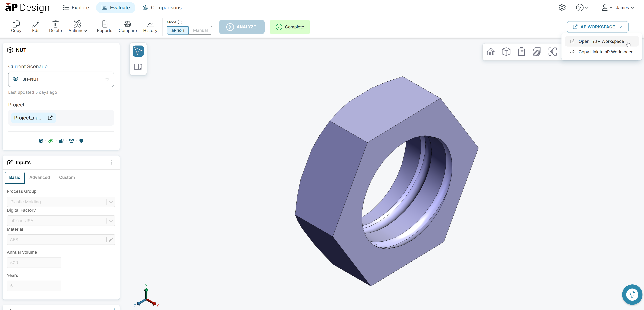Click the Complete status badge
Viewport: 644px width, 310px height.
click(290, 27)
